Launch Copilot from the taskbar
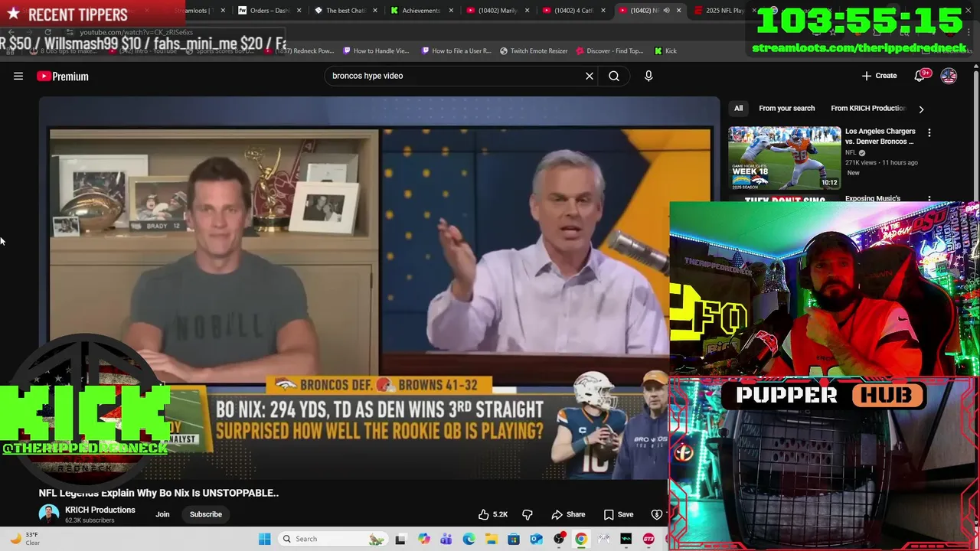This screenshot has height=551, width=980. pos(424,539)
